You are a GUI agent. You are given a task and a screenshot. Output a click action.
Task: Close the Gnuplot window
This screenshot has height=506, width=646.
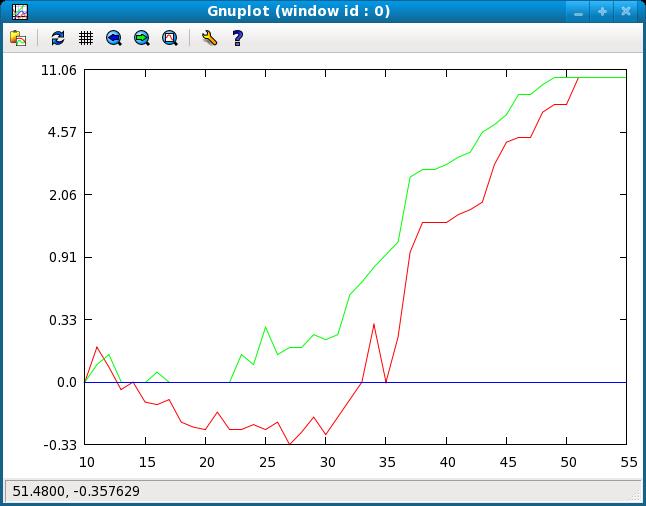click(x=626, y=12)
